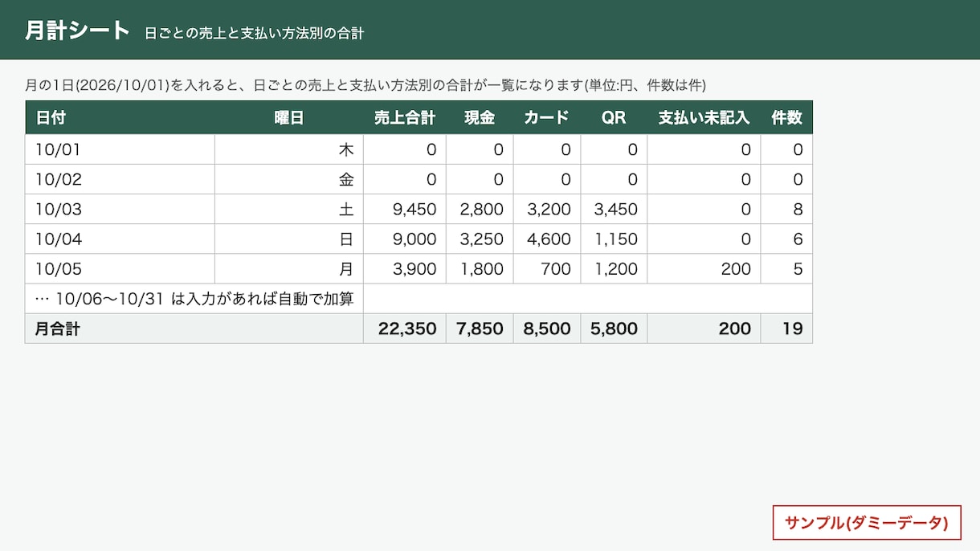The height and width of the screenshot is (551, 980).
Task: Select the 支払い未記入 column header
Action: pos(704,118)
